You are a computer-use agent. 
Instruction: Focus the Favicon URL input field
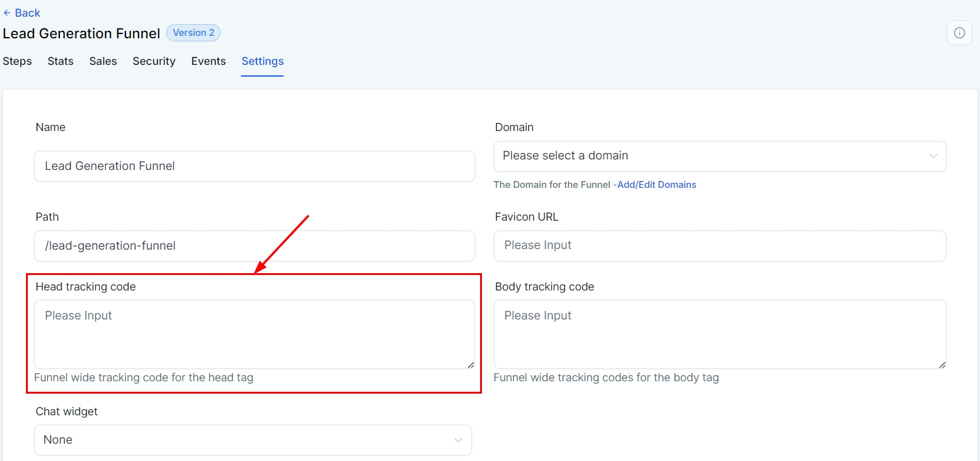[x=720, y=246]
